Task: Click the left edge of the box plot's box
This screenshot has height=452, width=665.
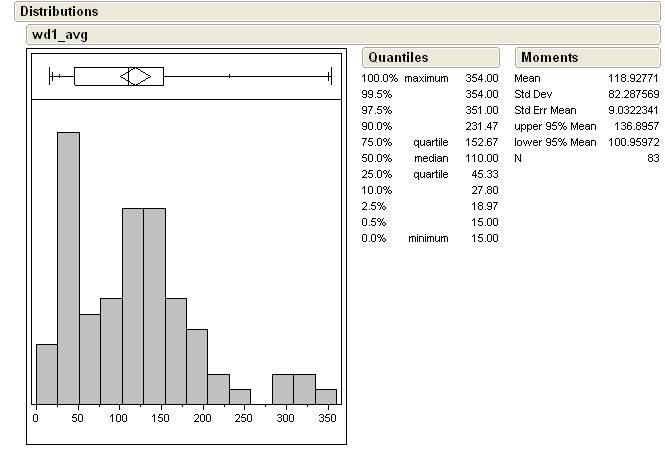Action: (75, 76)
